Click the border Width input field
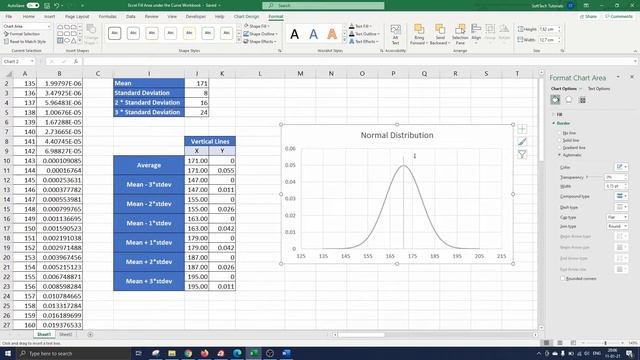The height and width of the screenshot is (360, 640). (614, 186)
